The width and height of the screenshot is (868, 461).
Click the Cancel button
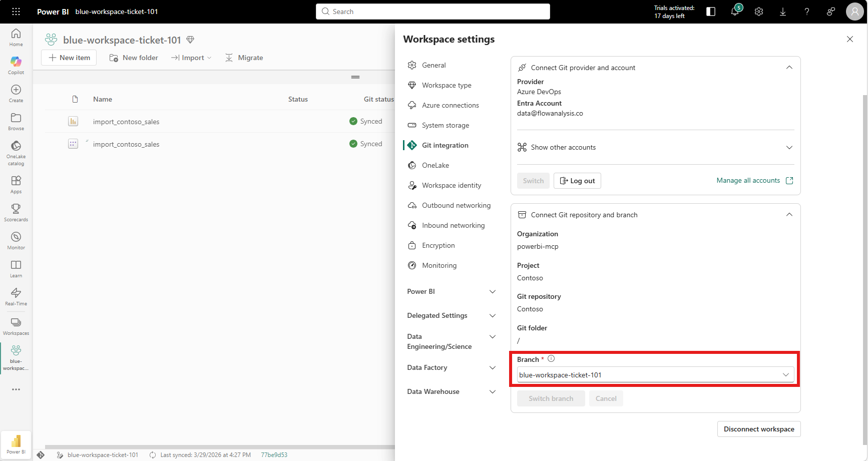(606, 398)
